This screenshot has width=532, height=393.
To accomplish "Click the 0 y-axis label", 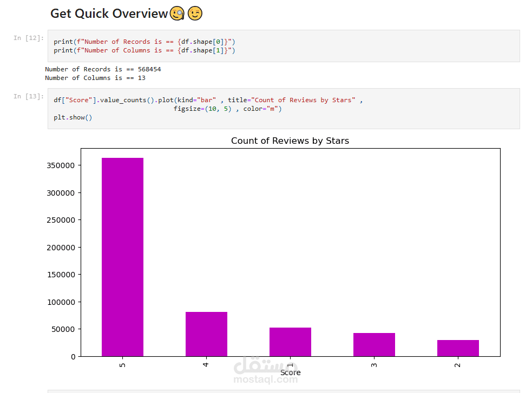I will tap(73, 357).
